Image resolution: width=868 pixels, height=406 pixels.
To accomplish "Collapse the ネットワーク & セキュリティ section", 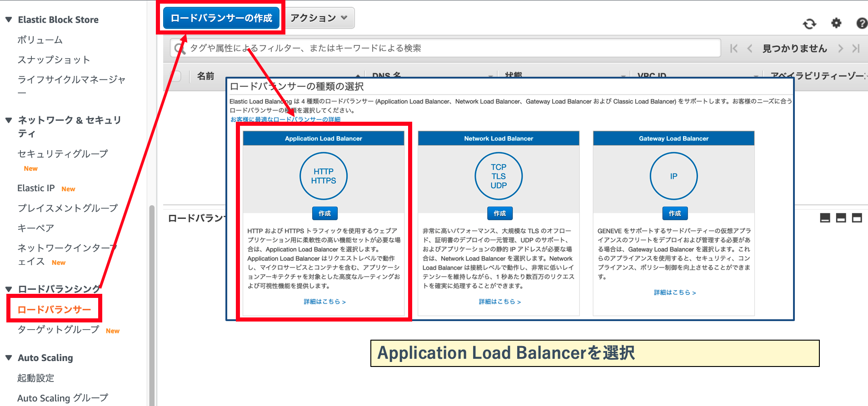I will [8, 120].
